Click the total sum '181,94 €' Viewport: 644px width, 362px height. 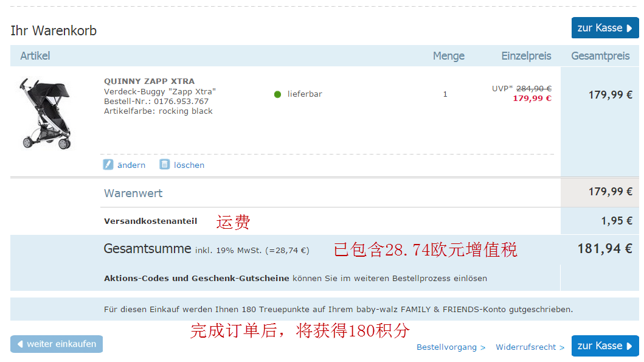[605, 249]
